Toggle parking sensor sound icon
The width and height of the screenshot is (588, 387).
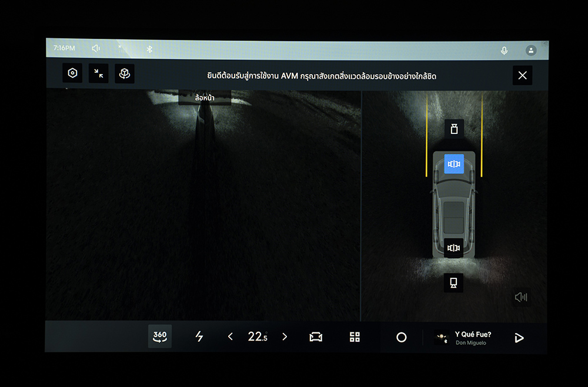coord(521,298)
